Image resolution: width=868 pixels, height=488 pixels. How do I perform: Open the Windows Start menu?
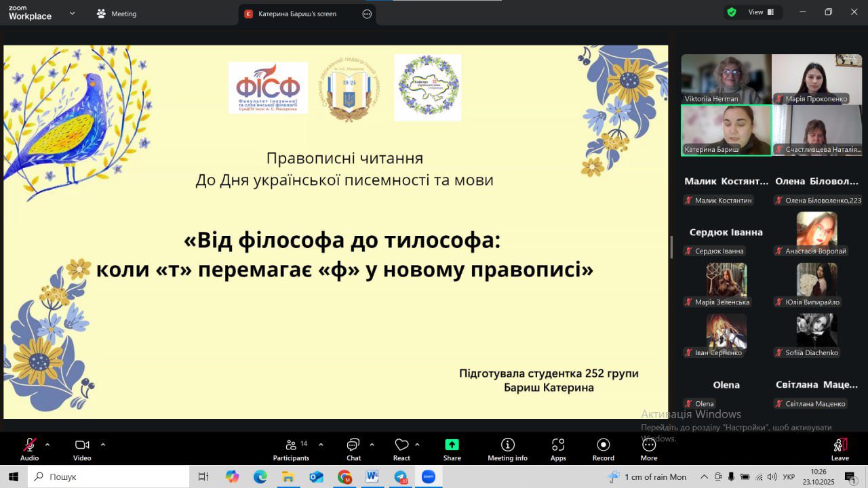click(x=13, y=476)
